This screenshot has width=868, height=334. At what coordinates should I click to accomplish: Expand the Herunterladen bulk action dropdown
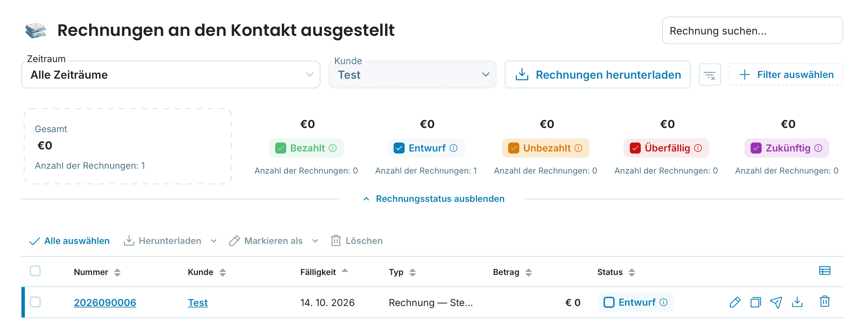(214, 241)
